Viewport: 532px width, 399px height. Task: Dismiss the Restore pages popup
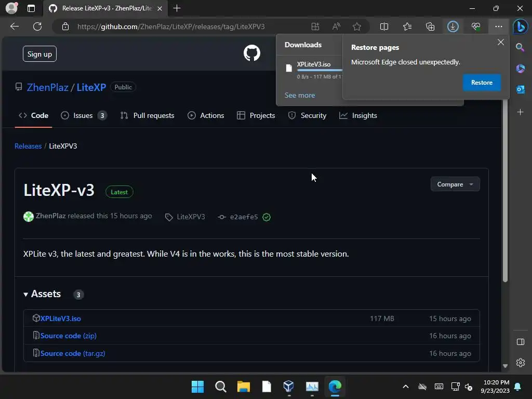pyautogui.click(x=500, y=42)
